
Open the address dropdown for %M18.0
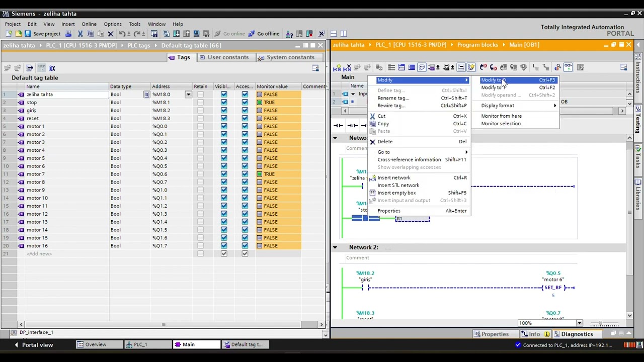(x=188, y=95)
